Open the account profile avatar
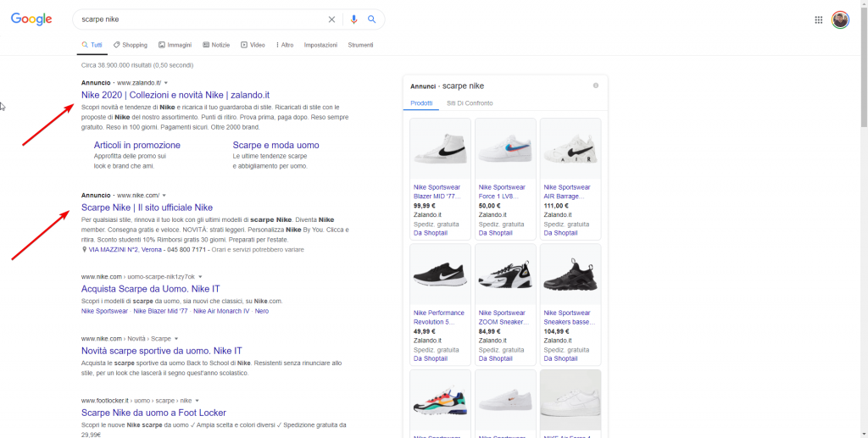868x438 pixels. pyautogui.click(x=840, y=19)
